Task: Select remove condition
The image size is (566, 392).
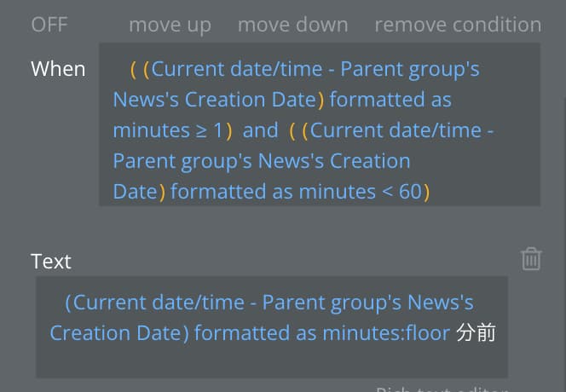Action: tap(458, 25)
